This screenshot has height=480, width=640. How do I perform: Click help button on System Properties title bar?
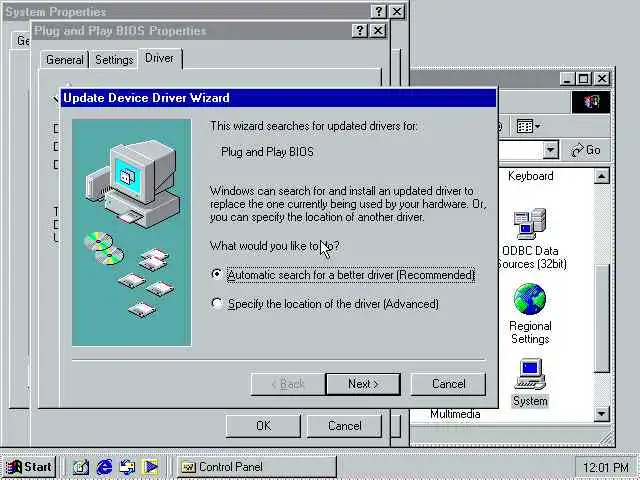378,11
